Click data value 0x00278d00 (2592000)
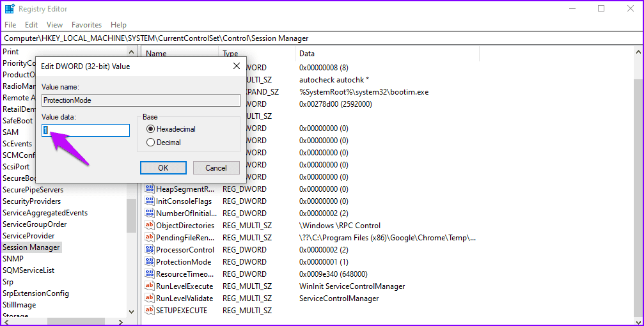644x326 pixels. point(336,104)
